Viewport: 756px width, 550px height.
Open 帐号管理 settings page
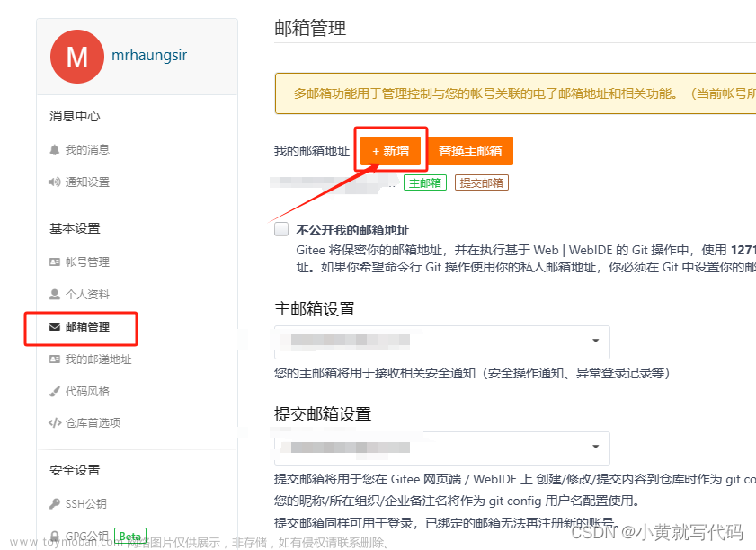(87, 262)
